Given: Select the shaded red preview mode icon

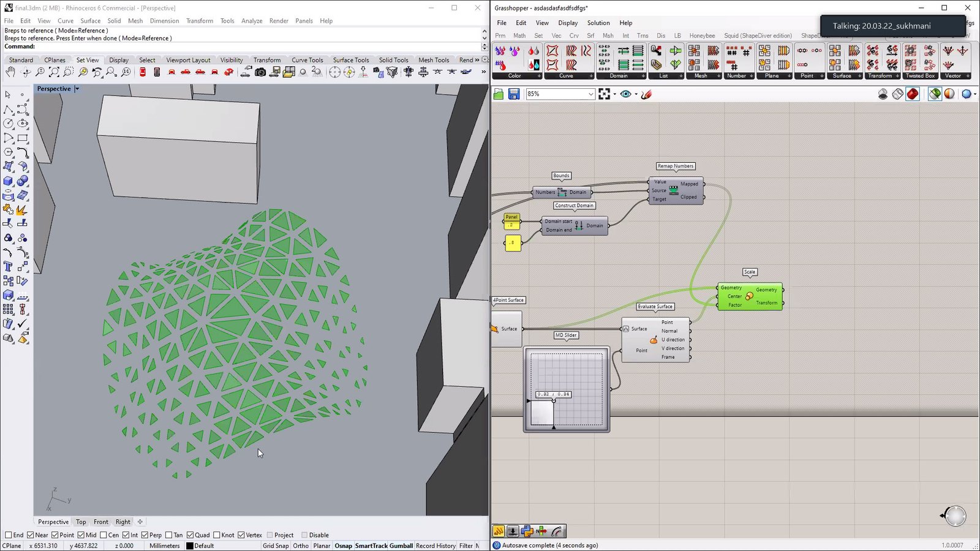Looking at the screenshot, I should 913,94.
